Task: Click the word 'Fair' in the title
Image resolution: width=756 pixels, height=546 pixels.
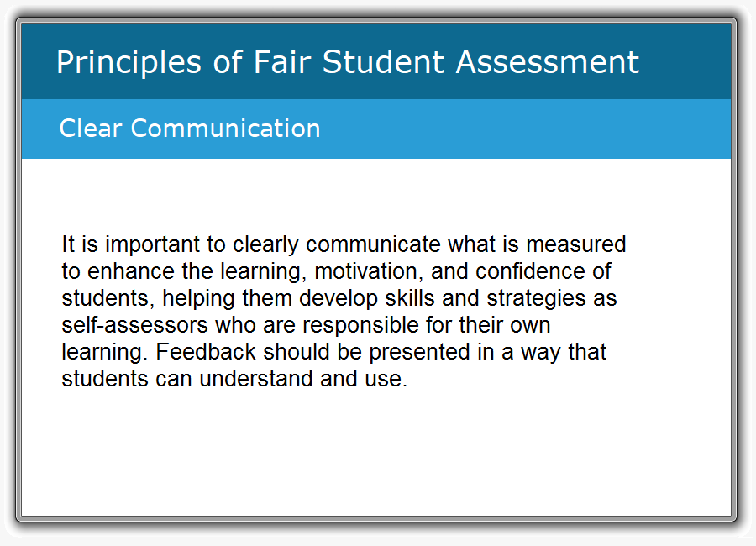Action: (282, 62)
